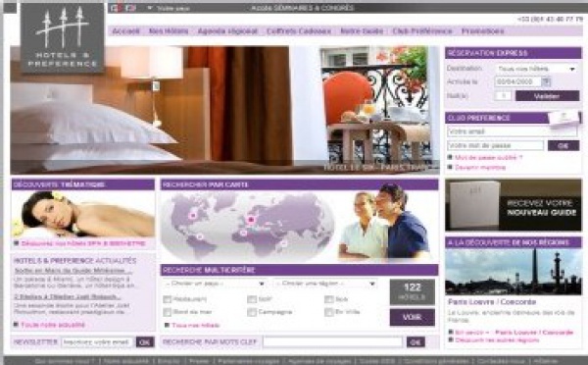Image resolution: width=588 pixels, height=365 pixels.
Task: Click the Tous nos hôtels link
Action: (195, 325)
